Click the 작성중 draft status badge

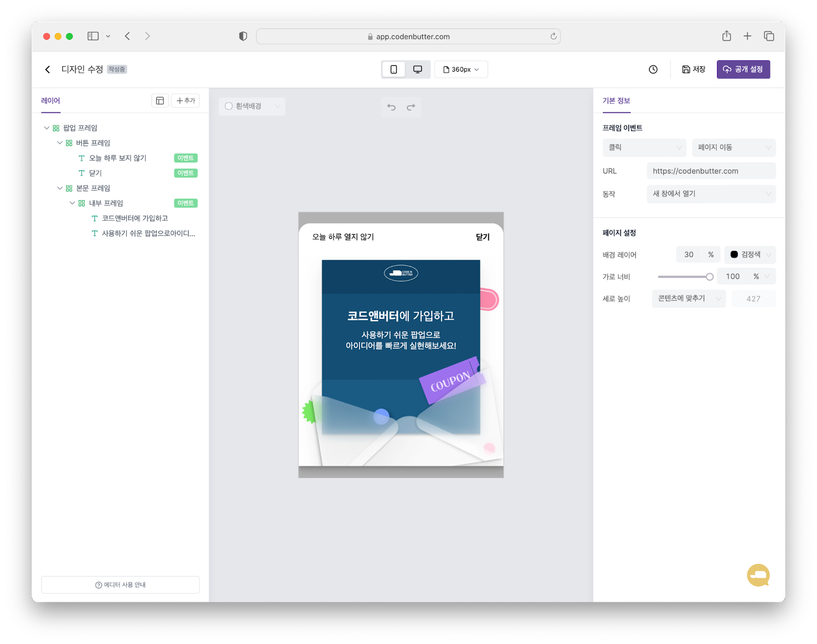pyautogui.click(x=116, y=69)
